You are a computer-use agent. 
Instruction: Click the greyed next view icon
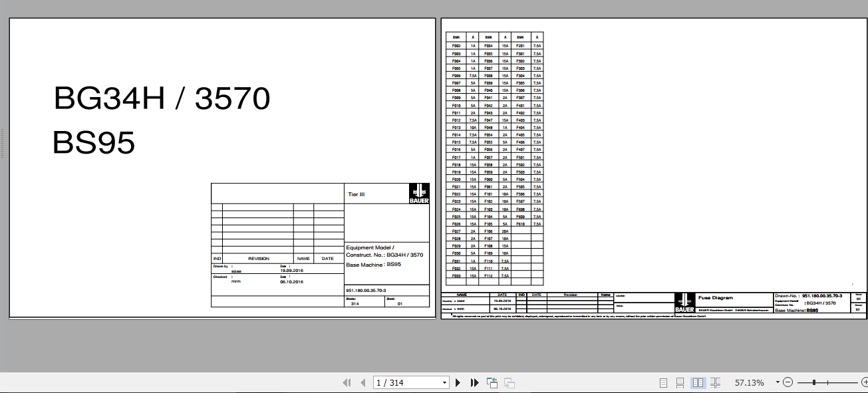coord(509,382)
